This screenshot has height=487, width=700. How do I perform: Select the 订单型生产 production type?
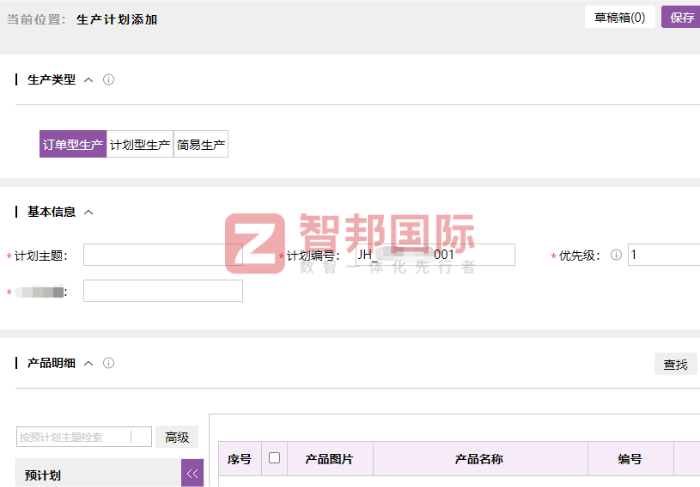click(73, 145)
